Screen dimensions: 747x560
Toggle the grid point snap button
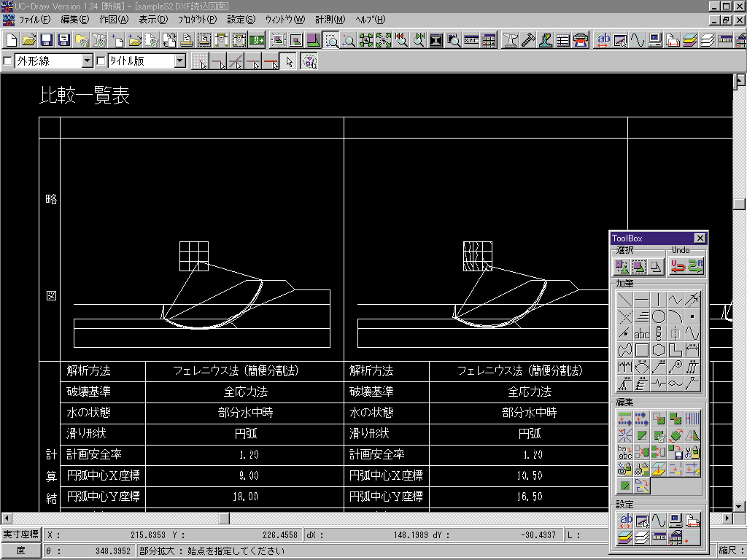tap(199, 62)
